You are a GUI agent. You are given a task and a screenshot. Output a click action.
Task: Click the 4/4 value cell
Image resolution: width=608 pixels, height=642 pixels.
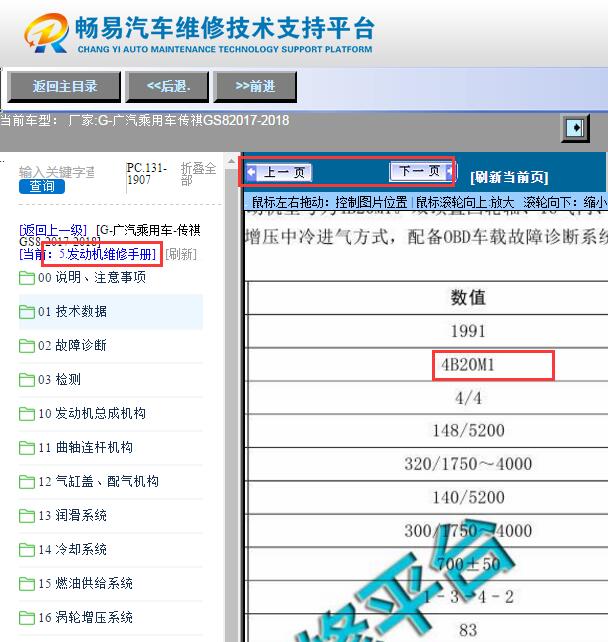point(468,398)
